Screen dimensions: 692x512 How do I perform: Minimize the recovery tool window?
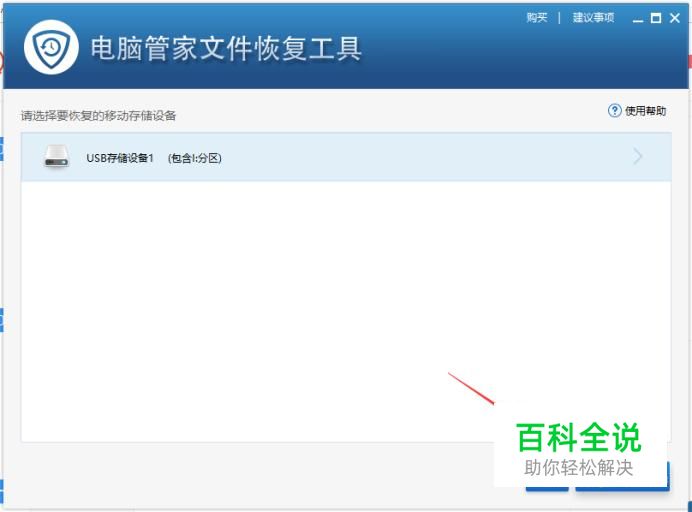point(637,19)
